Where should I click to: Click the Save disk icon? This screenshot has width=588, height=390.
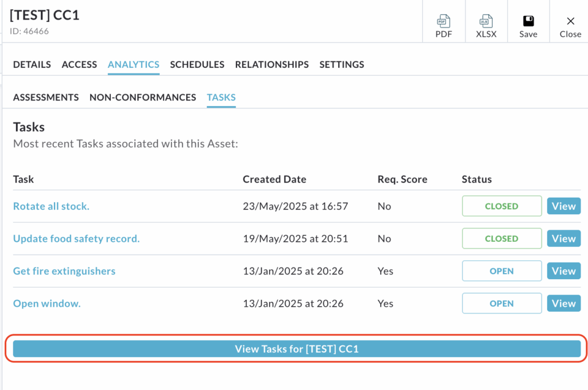coord(528,22)
